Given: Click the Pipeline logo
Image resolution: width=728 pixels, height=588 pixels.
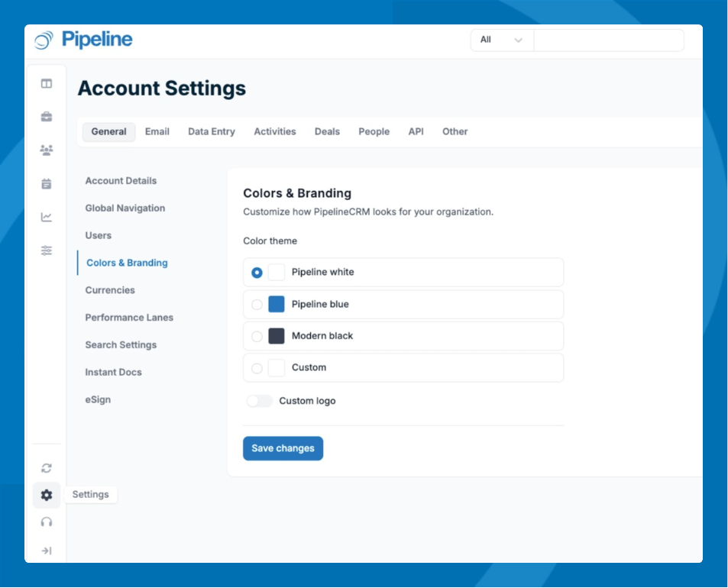Looking at the screenshot, I should 83,40.
